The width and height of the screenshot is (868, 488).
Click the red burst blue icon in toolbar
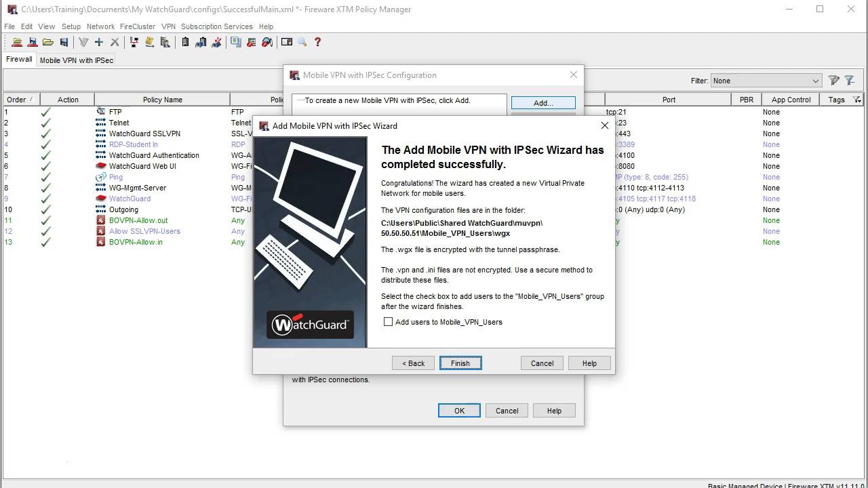216,42
